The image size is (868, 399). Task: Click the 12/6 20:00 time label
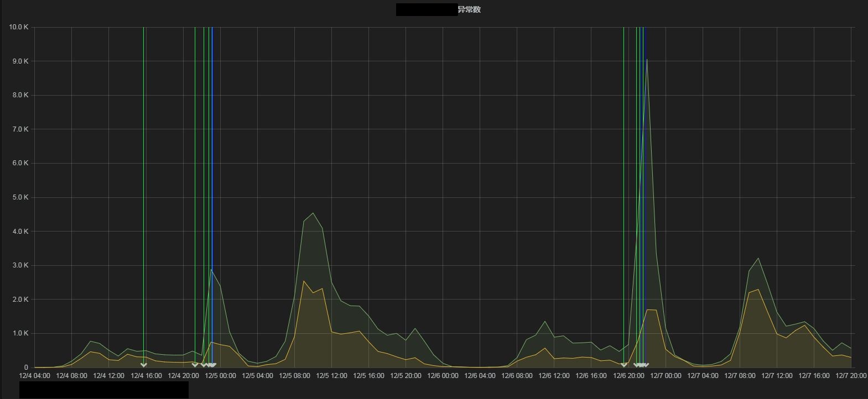click(628, 376)
